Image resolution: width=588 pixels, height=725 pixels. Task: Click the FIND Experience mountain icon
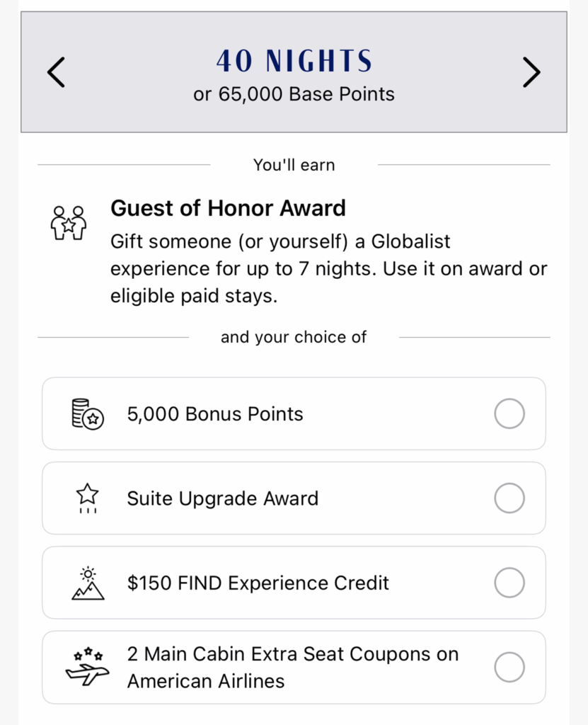[x=88, y=583]
